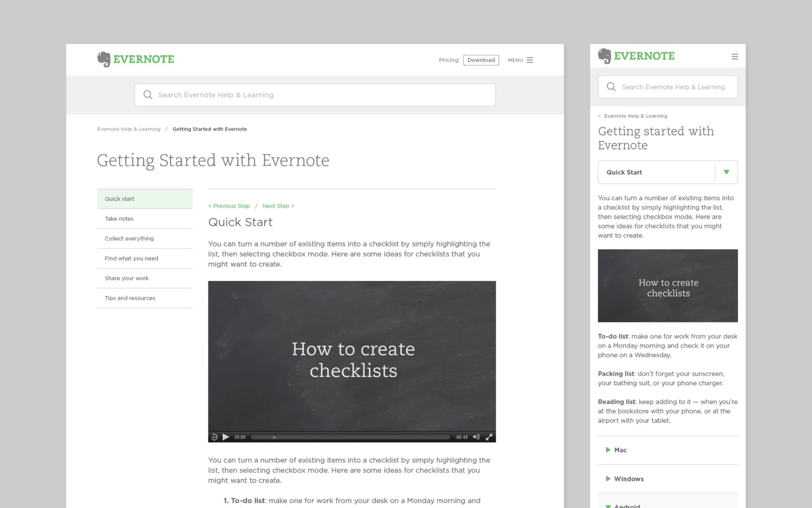Open the Quick Start dropdown arrow in mobile view
Image resolution: width=812 pixels, height=508 pixels.
(x=726, y=172)
